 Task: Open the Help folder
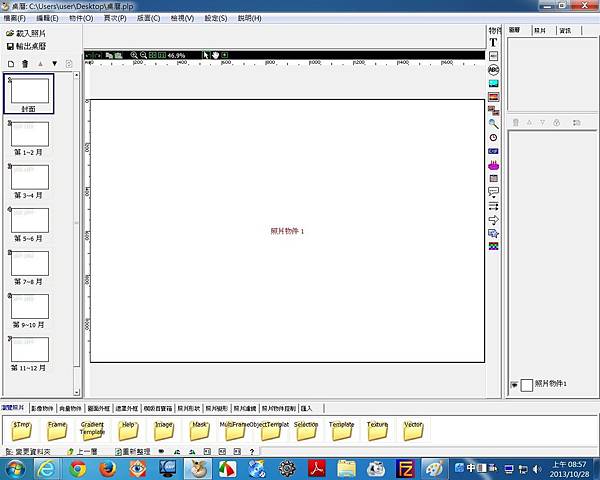[x=128, y=431]
